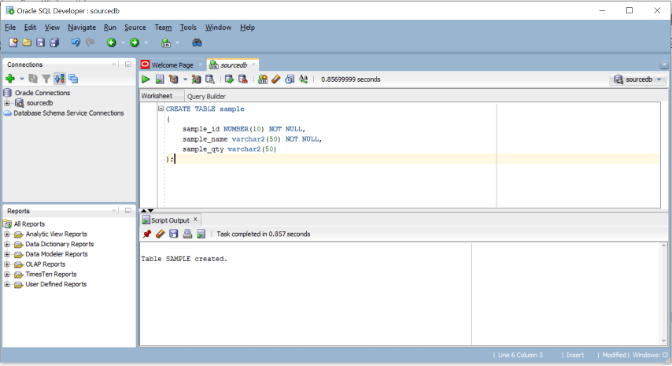This screenshot has height=366, width=672.
Task: Open the dropdown arrow beside New Connection
Action: [21, 79]
